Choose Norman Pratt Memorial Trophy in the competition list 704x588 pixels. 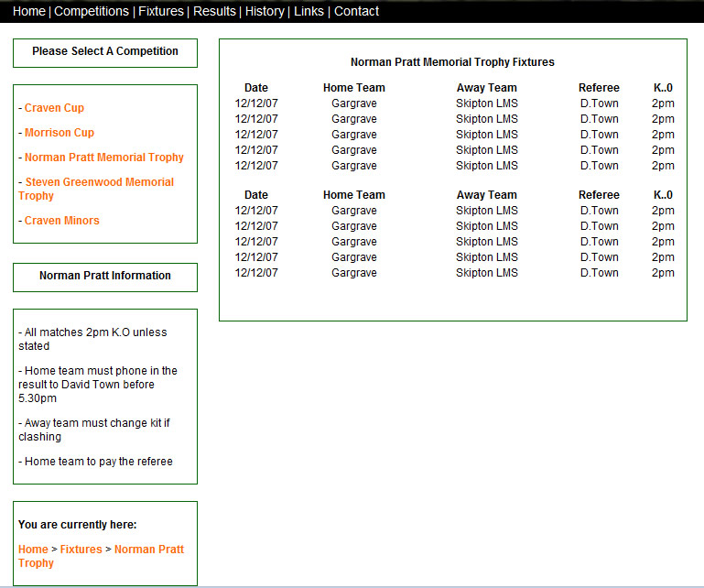tap(103, 158)
